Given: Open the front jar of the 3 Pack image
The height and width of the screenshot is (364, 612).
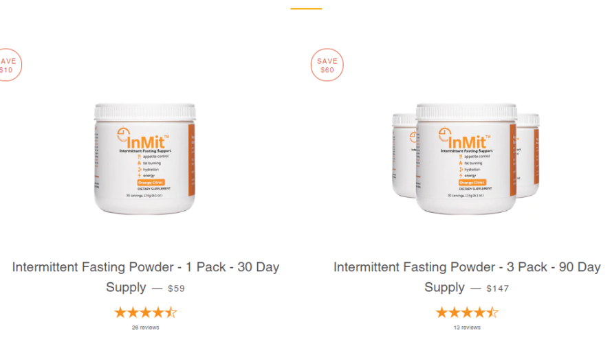Looking at the screenshot, I should point(466,159).
